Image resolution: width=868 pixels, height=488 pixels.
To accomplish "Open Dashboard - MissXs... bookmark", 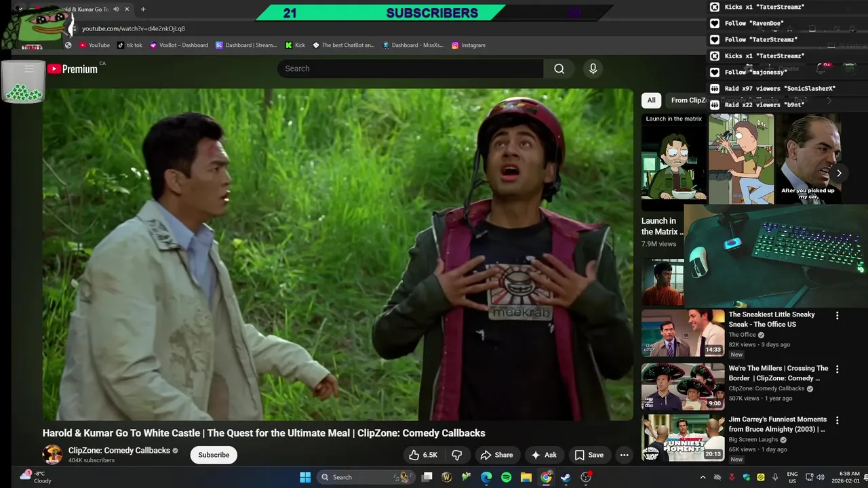I will [413, 45].
